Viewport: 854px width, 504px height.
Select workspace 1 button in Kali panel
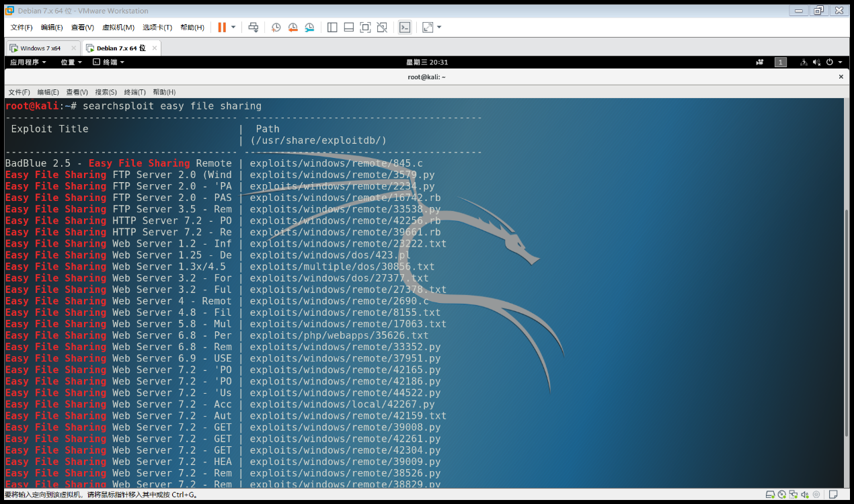click(x=781, y=62)
